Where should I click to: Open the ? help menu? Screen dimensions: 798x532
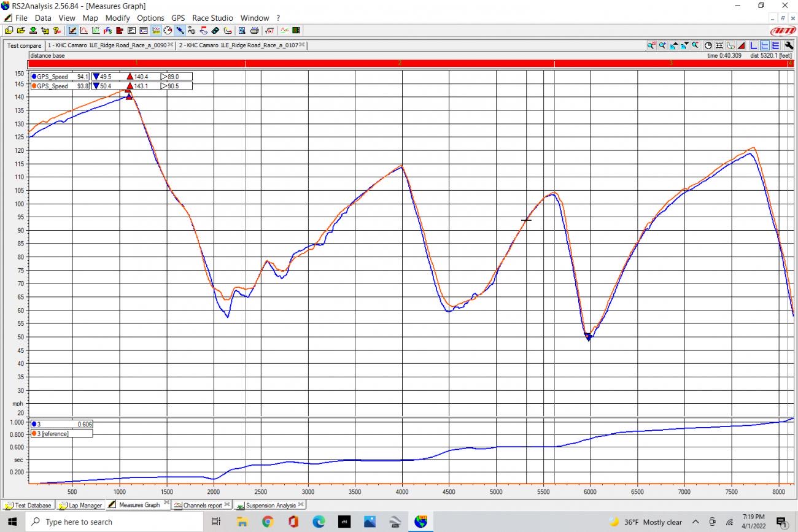click(x=278, y=18)
